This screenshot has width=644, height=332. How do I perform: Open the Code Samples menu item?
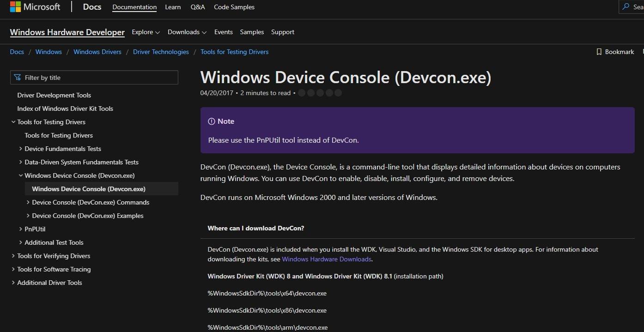(234, 7)
